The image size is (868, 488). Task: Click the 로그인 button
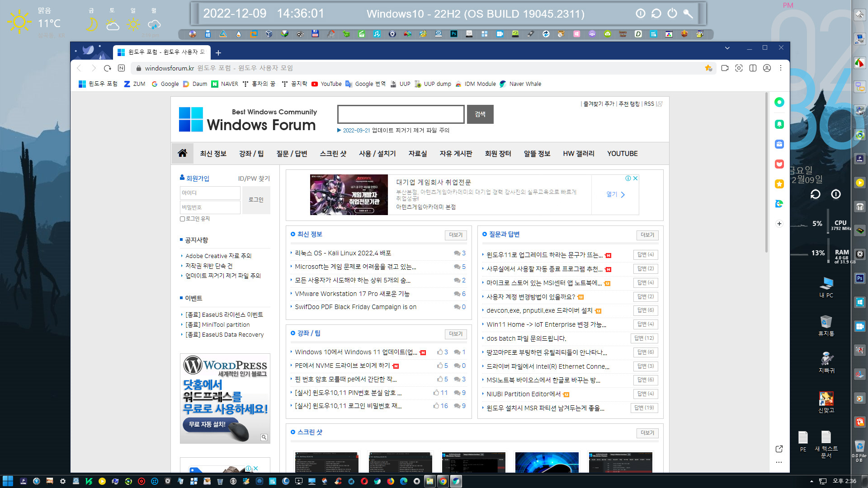(x=256, y=200)
